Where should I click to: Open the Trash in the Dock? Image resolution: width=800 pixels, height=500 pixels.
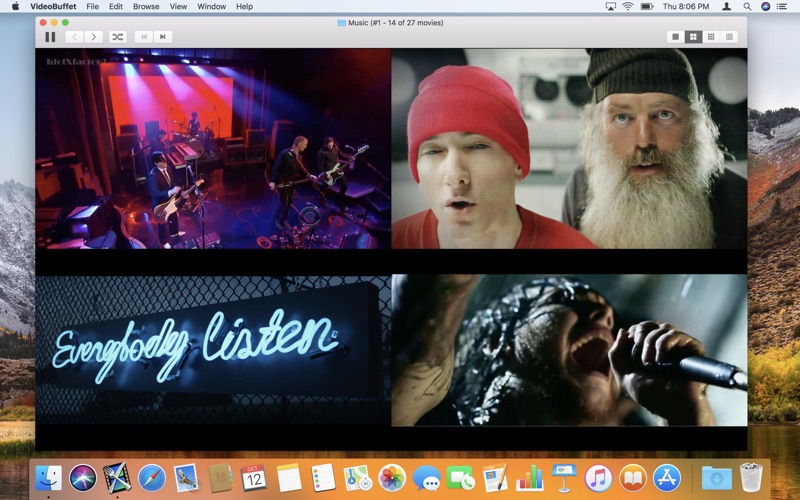pyautogui.click(x=751, y=478)
